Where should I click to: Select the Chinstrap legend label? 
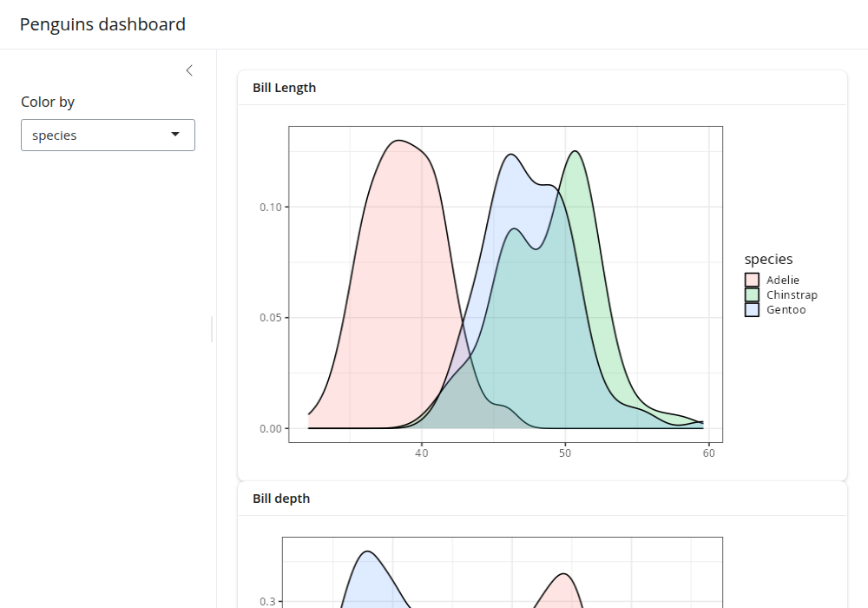792,294
